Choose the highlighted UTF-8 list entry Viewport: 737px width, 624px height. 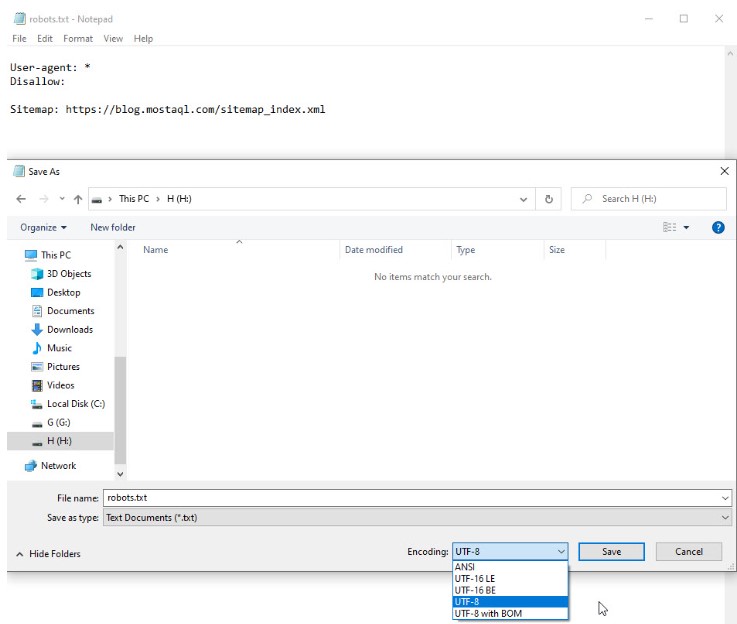510,602
